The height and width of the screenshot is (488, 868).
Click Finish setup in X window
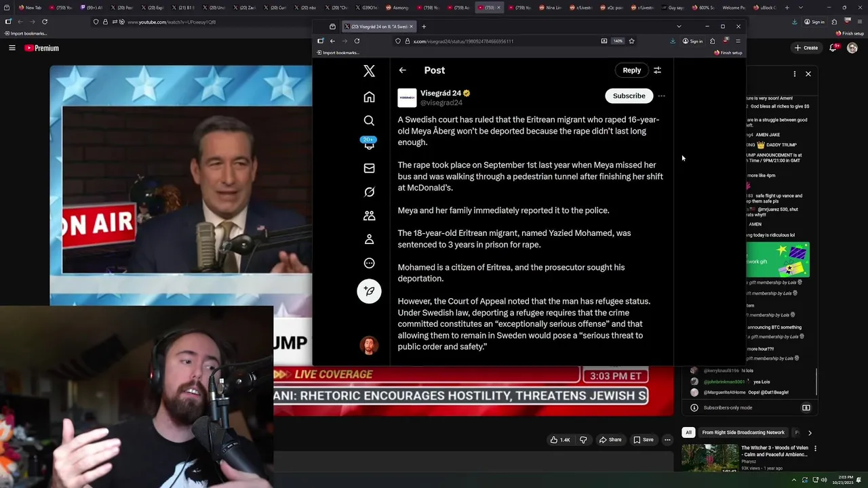click(728, 53)
